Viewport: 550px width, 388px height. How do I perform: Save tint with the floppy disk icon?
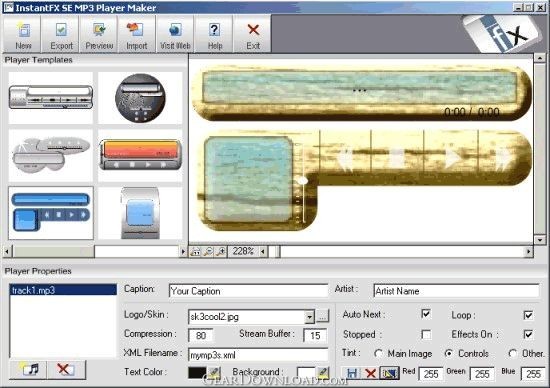[x=352, y=373]
